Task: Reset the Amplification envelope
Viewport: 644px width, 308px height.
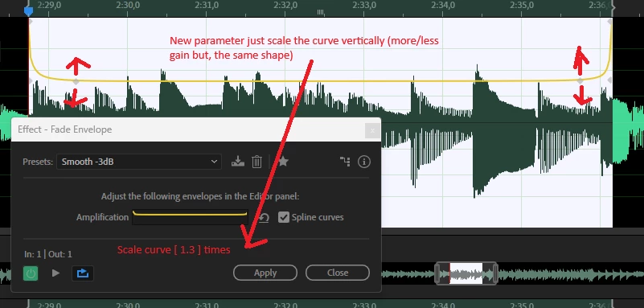Action: [x=264, y=218]
